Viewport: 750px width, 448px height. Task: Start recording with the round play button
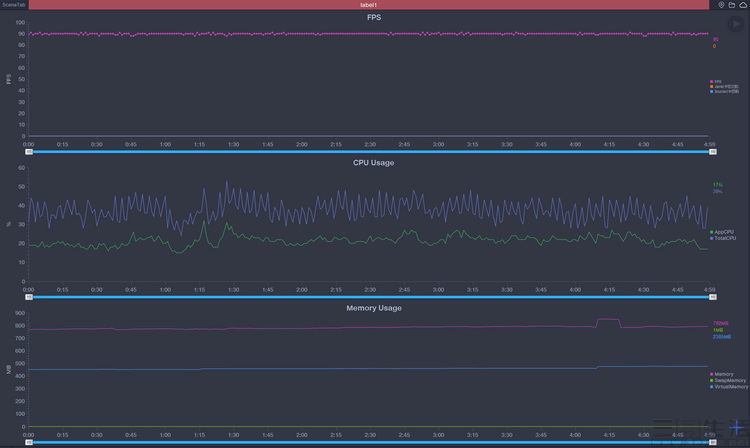point(736,24)
